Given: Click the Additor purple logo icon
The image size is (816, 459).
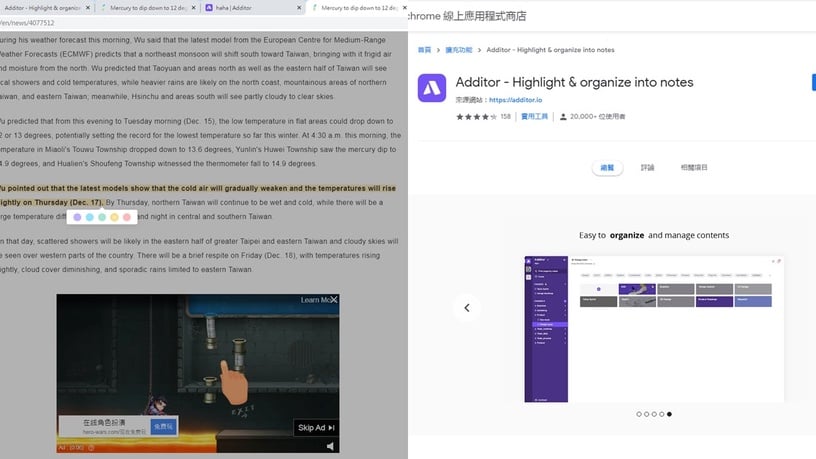Looking at the screenshot, I should click(x=432, y=88).
